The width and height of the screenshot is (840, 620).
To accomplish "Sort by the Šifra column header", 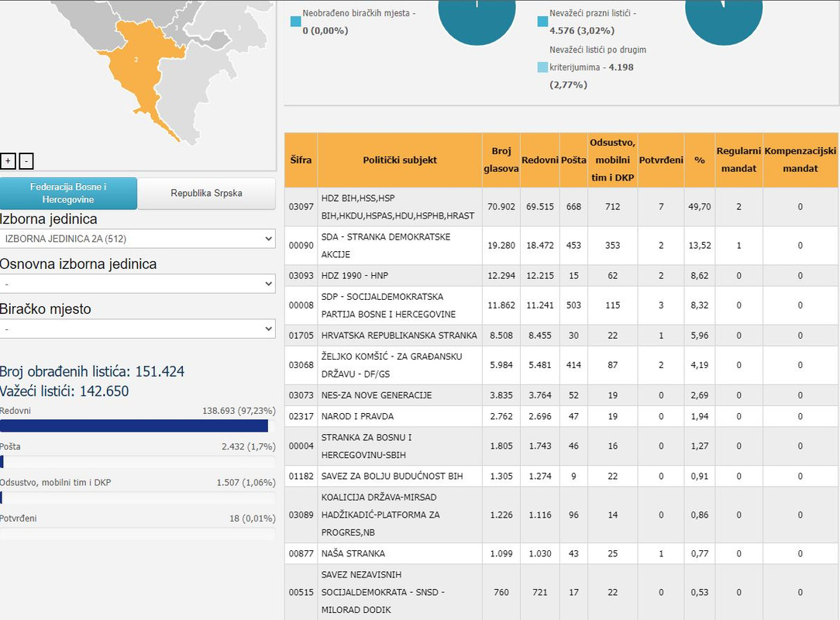I will [x=301, y=160].
